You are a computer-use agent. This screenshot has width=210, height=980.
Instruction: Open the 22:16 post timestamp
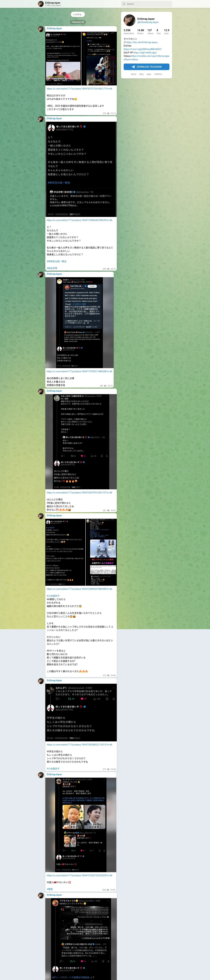click(x=113, y=269)
